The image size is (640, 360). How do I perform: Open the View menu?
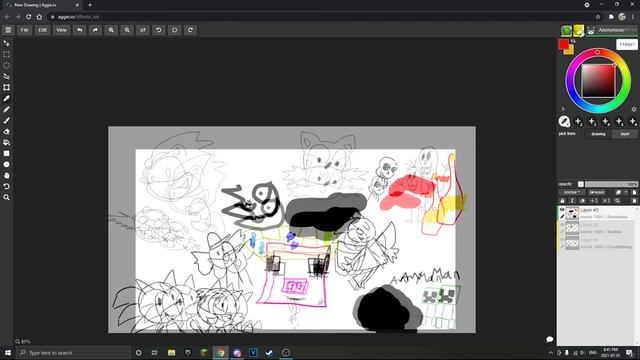click(61, 30)
